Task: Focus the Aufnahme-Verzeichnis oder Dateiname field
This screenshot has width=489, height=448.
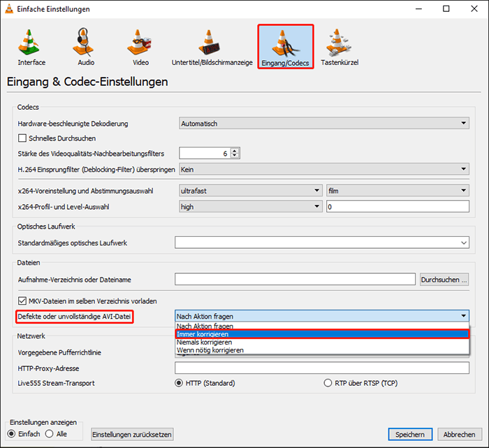Action: tap(295, 280)
